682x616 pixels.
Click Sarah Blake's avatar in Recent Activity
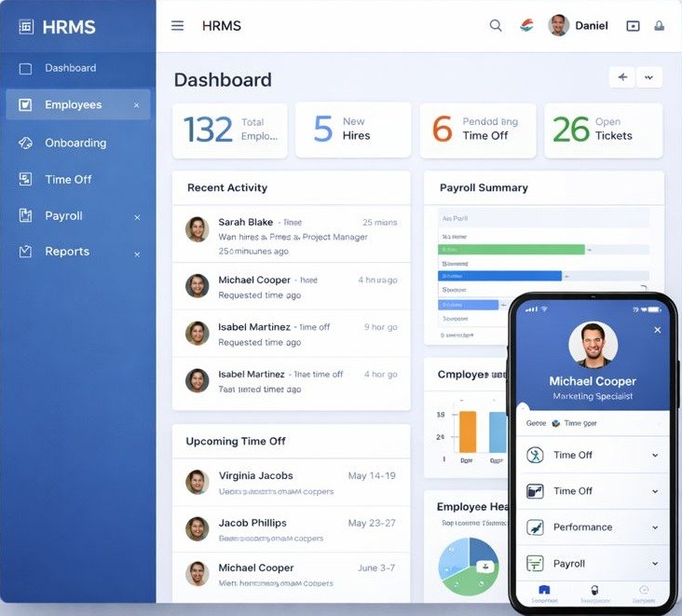197,229
